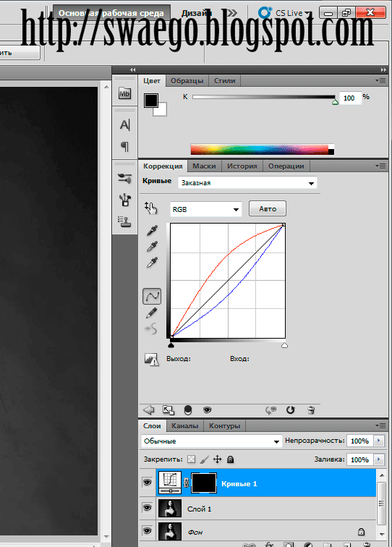Screen dimensions: 392x547
Task: Open Непрозрачность opacity slider arrow
Action: tap(379, 441)
